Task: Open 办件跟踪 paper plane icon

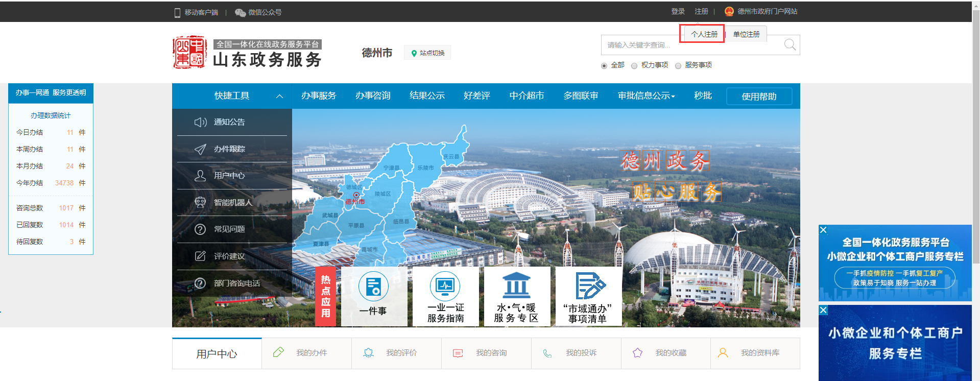Action: coord(200,149)
